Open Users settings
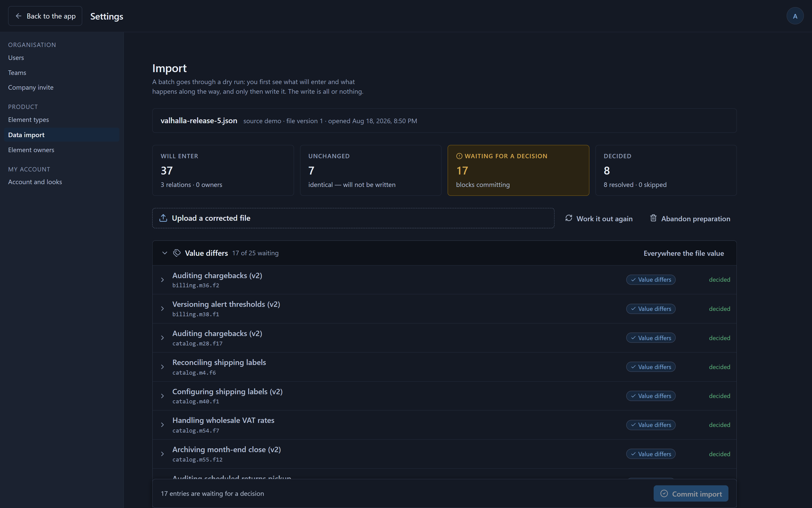Viewport: 812px width, 508px height. point(62,58)
